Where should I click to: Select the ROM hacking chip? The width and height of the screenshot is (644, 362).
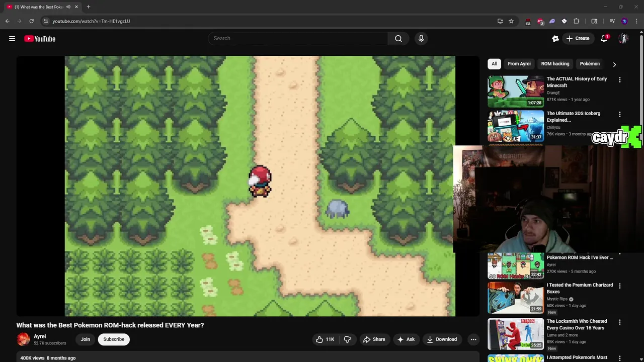pyautogui.click(x=555, y=64)
